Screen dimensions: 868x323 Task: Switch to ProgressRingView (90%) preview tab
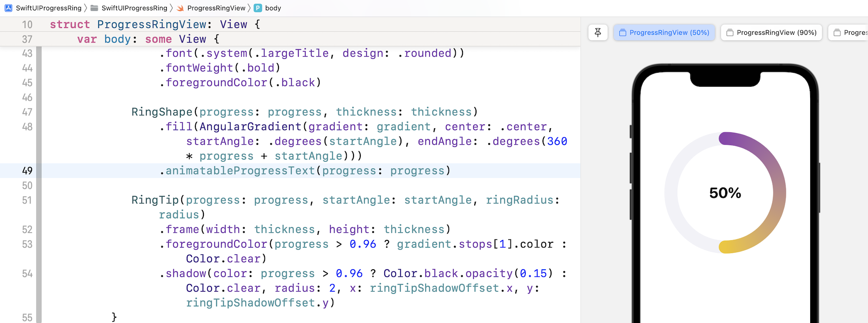point(771,33)
